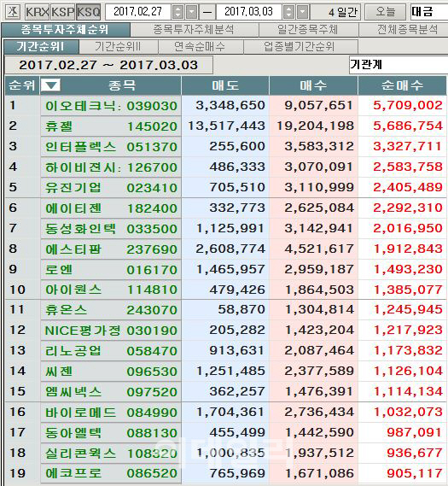448x486 pixels.
Task: Open the start date calendar dropdown
Action: (x=192, y=12)
